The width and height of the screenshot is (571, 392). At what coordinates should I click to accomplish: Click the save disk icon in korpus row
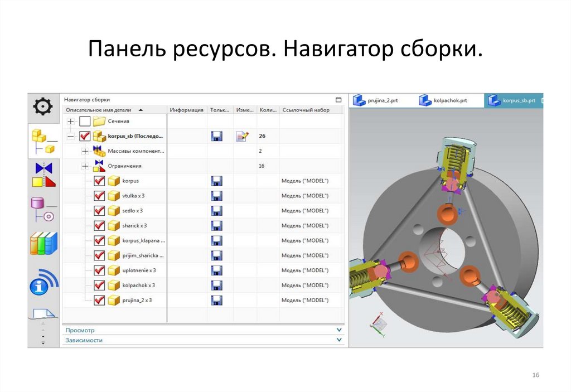pos(217,181)
